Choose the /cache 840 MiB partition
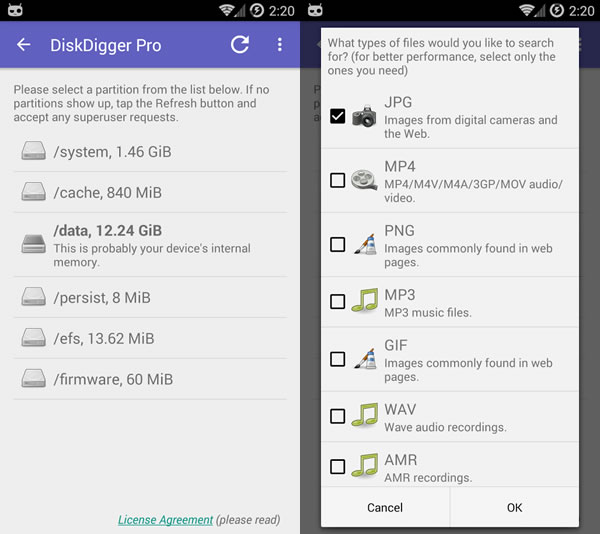This screenshot has width=600, height=534. [107, 192]
